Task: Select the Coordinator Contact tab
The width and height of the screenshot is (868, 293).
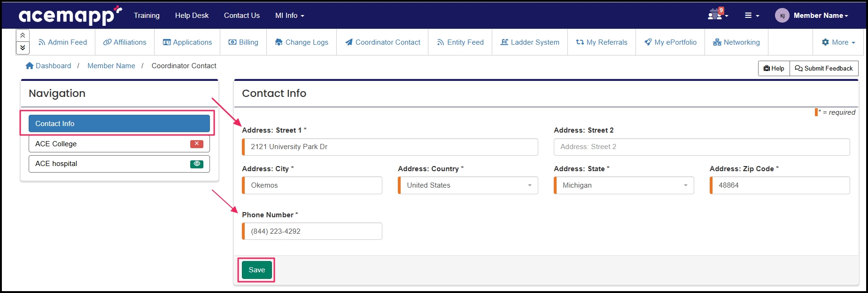Action: click(382, 42)
